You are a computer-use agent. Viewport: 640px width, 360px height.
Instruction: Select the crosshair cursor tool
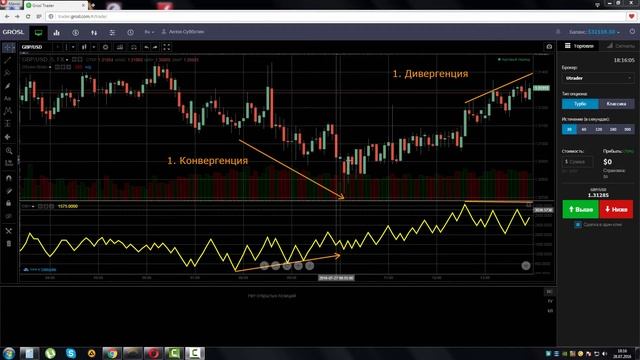(x=8, y=47)
